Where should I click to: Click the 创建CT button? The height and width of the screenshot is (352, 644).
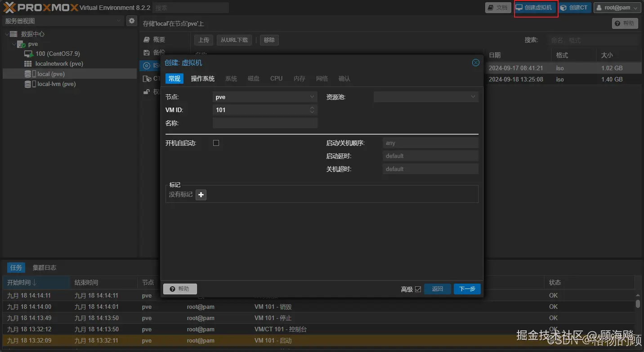point(574,8)
